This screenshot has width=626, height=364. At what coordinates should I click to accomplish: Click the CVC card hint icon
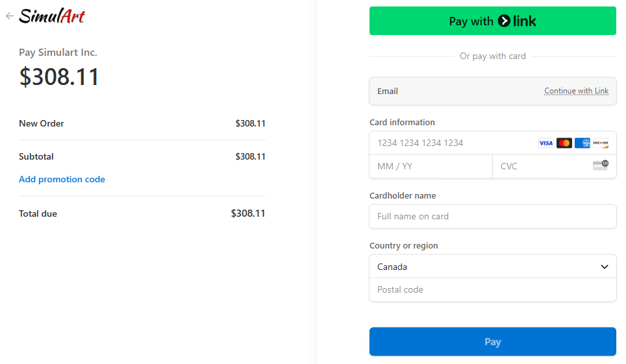[x=600, y=165]
